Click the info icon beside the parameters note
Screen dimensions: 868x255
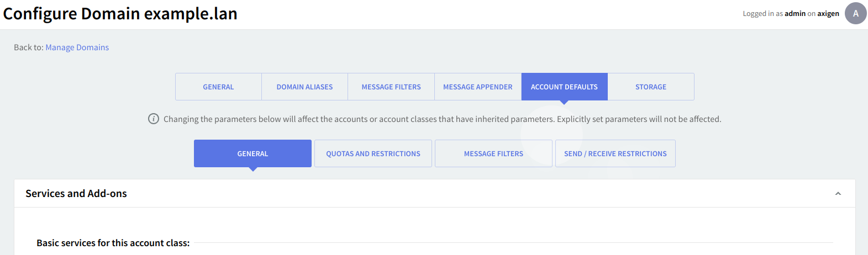[x=154, y=119]
